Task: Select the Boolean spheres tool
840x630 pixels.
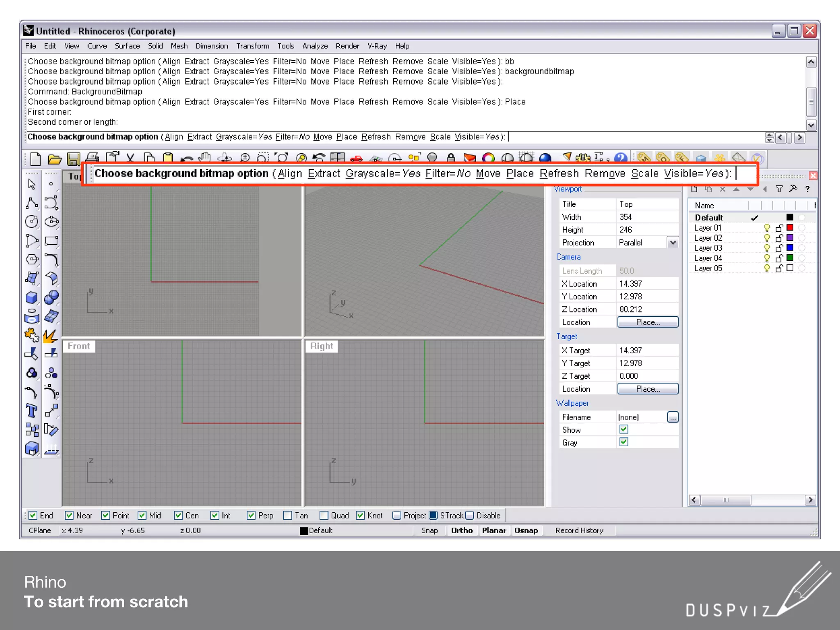Action: [51, 297]
